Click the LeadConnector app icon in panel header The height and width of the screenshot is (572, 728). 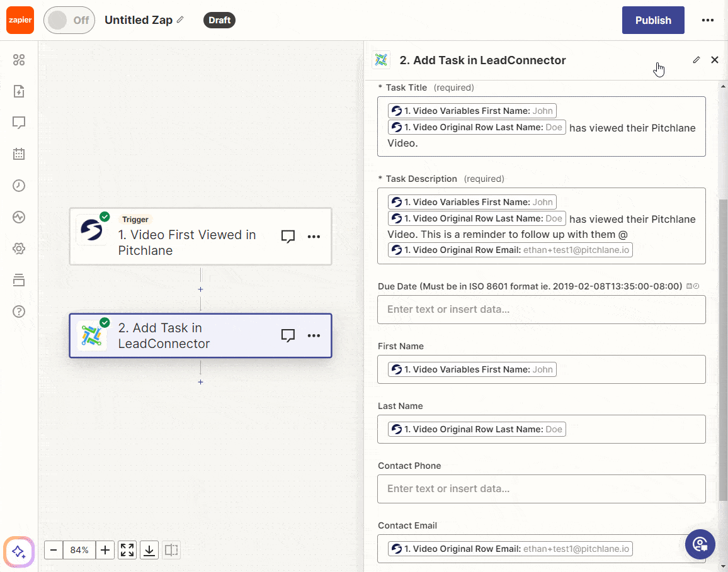point(381,60)
